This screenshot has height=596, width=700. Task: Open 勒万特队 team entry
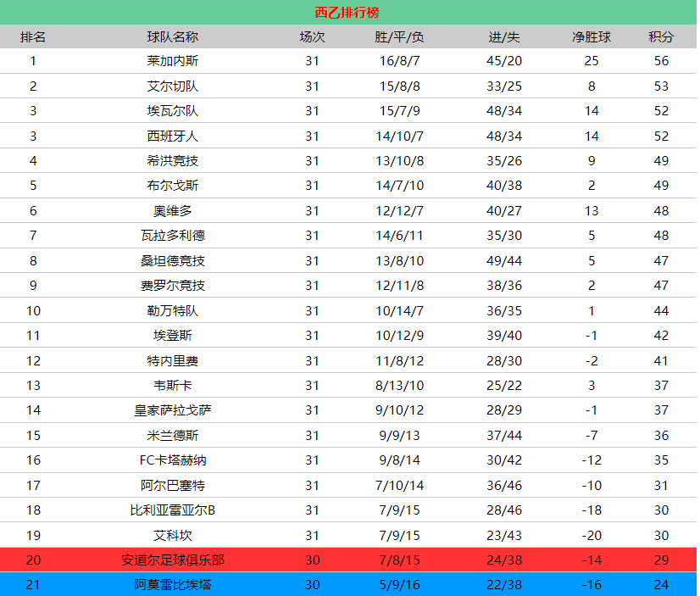pos(172,311)
